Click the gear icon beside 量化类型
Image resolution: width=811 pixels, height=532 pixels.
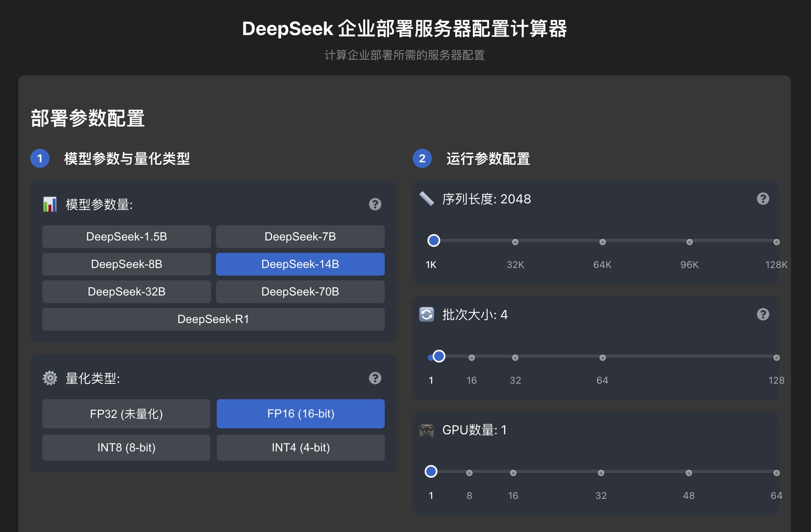(50, 378)
